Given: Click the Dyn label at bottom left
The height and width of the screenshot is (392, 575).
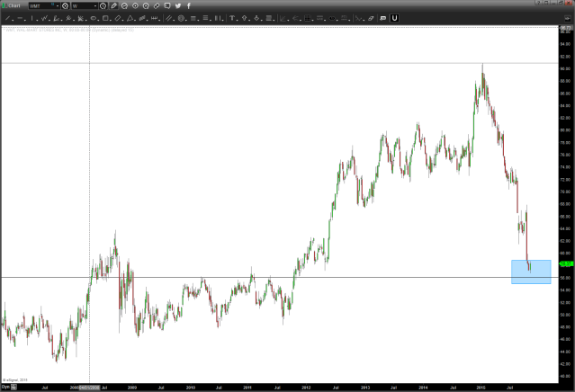Looking at the screenshot, I should coord(4,388).
